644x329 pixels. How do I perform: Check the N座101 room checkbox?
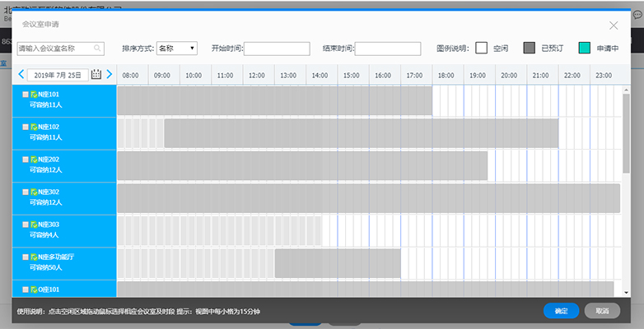[x=26, y=95]
